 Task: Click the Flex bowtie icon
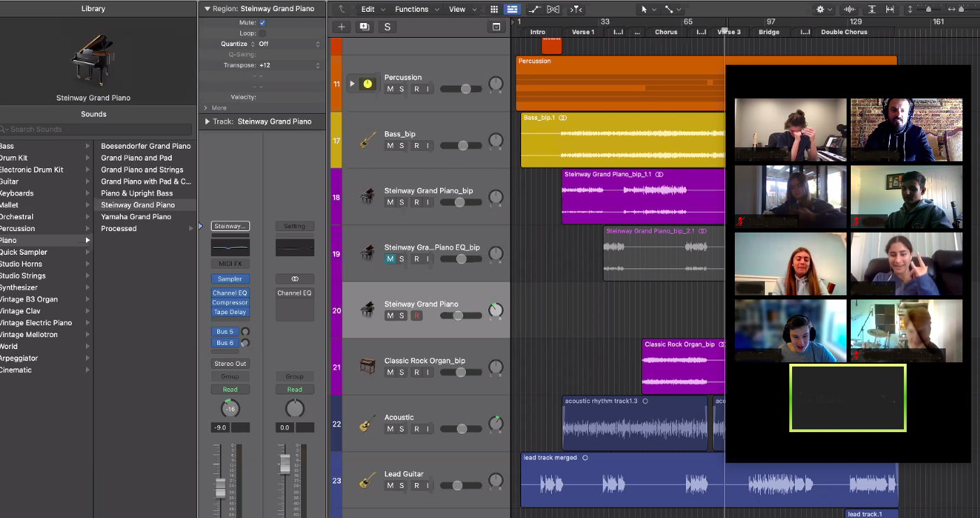553,9
